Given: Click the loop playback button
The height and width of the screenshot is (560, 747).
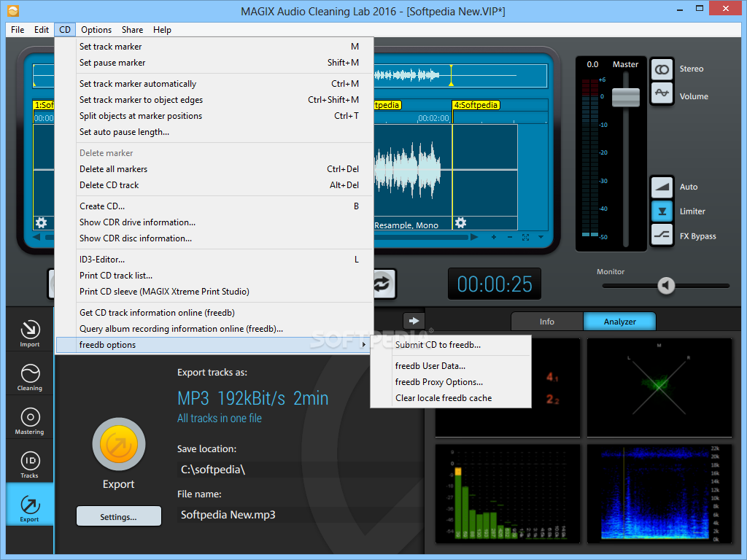Looking at the screenshot, I should (x=382, y=284).
